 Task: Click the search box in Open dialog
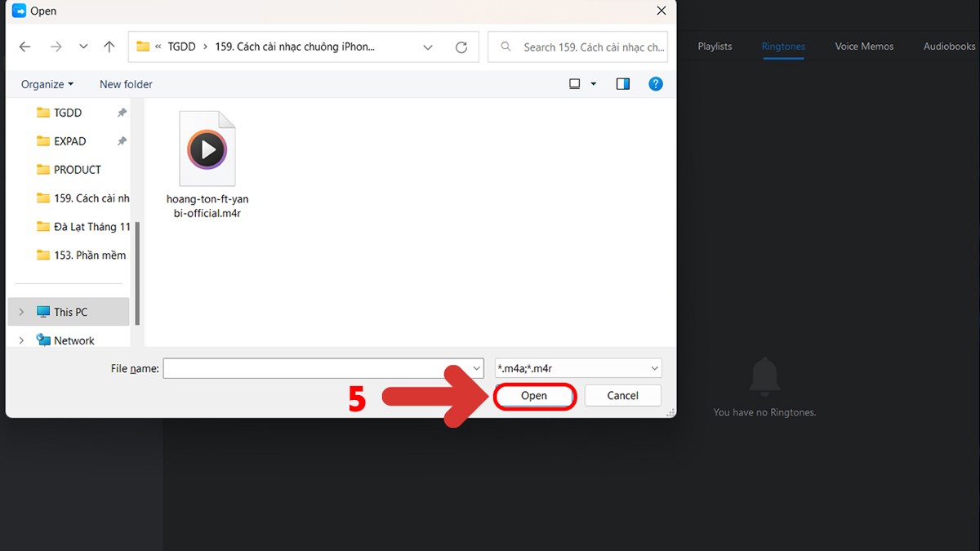(x=577, y=47)
